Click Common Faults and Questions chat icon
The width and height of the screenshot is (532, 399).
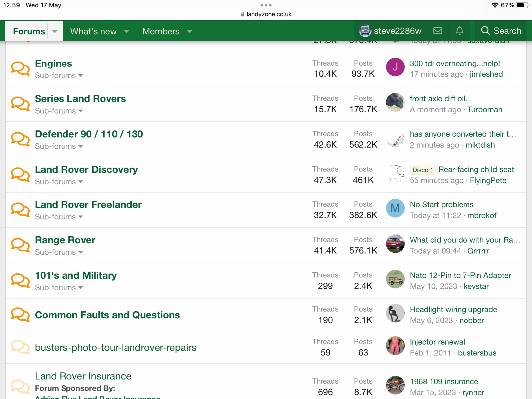(20, 315)
